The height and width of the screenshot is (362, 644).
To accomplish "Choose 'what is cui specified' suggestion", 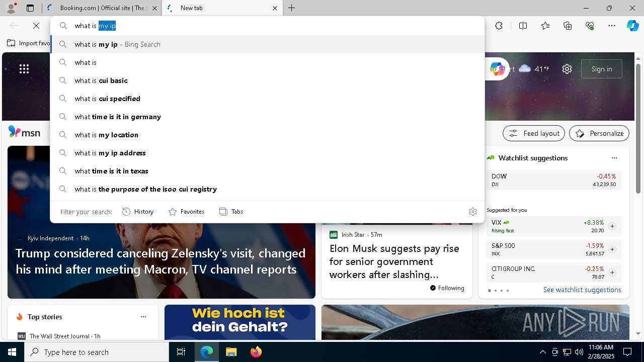I will (x=267, y=99).
